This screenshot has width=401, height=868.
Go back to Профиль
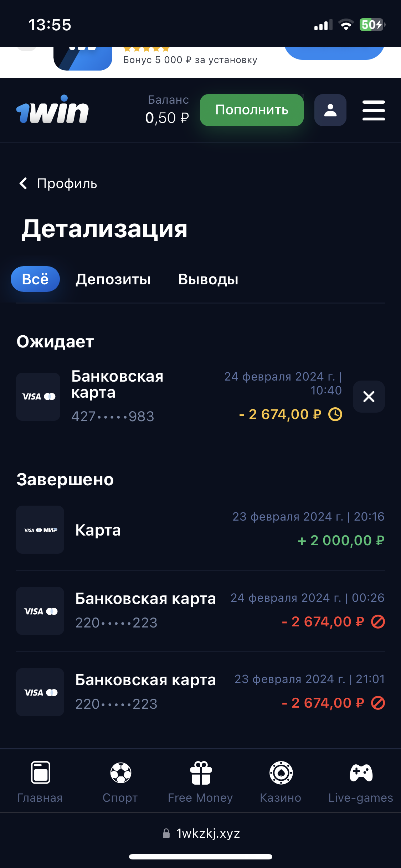click(58, 184)
